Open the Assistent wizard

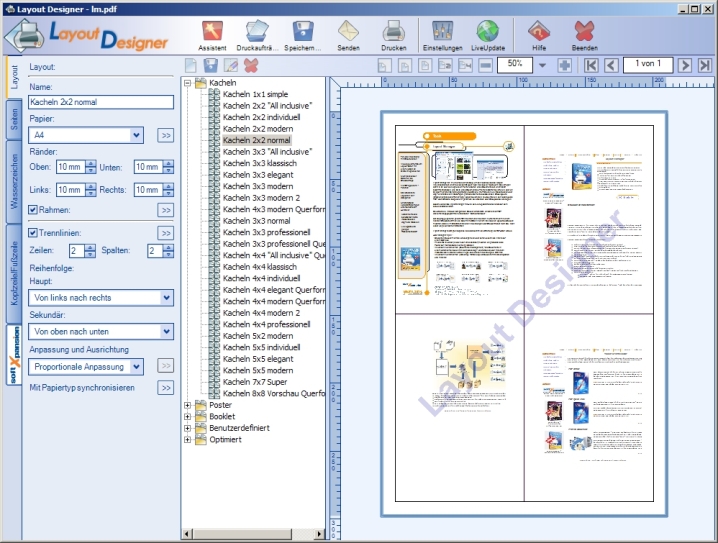[x=212, y=33]
